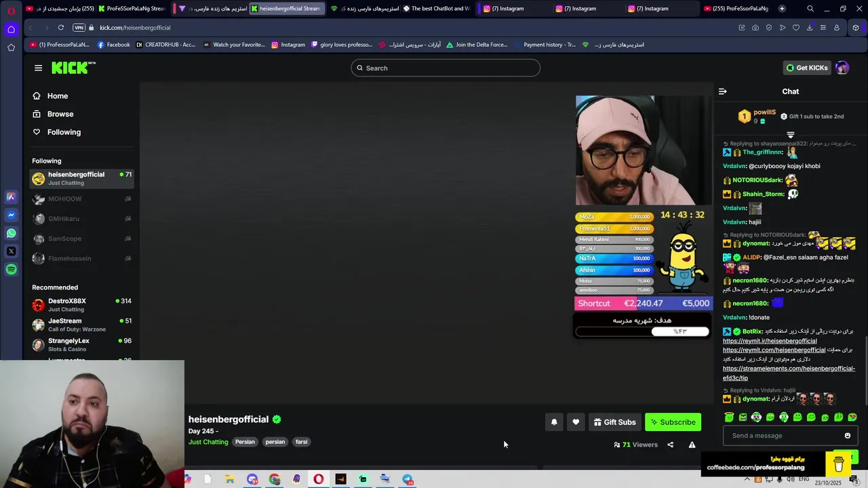
Task: Switch to the ProFeSSorPaLaNg Stream tab
Action: tap(132, 9)
